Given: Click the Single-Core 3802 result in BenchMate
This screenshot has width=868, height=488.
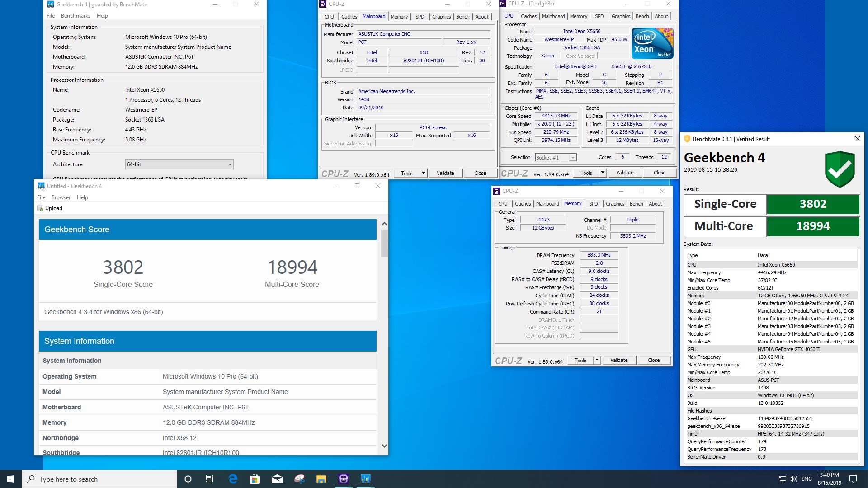Looking at the screenshot, I should [x=813, y=204].
